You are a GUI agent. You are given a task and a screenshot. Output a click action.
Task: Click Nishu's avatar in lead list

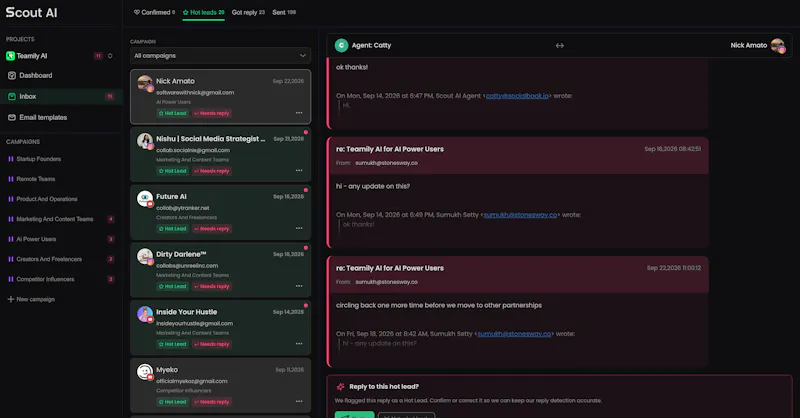point(145,141)
